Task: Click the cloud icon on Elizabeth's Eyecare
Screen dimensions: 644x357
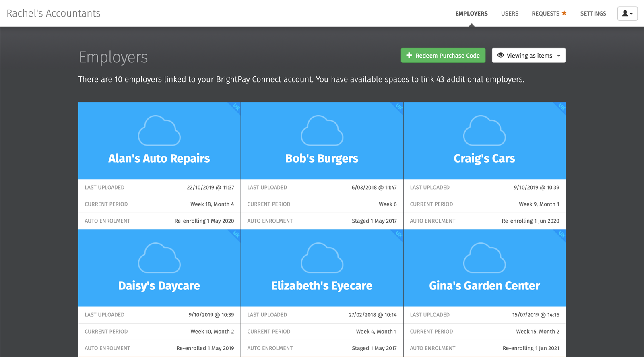Action: [322, 258]
